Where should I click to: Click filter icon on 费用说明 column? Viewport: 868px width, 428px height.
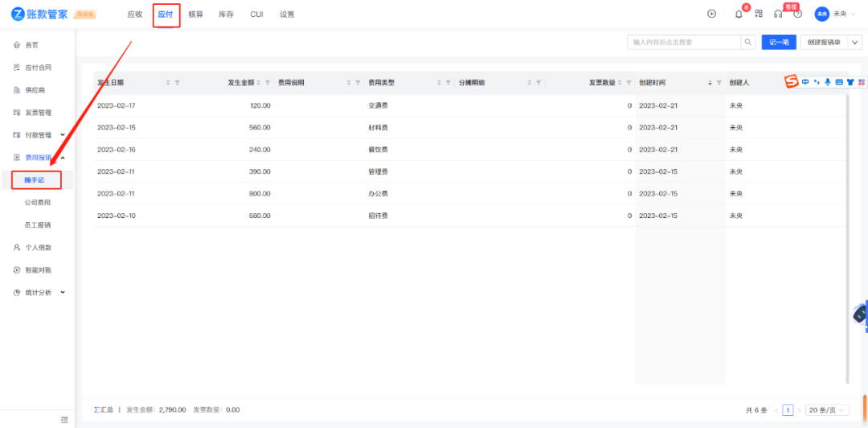[358, 83]
